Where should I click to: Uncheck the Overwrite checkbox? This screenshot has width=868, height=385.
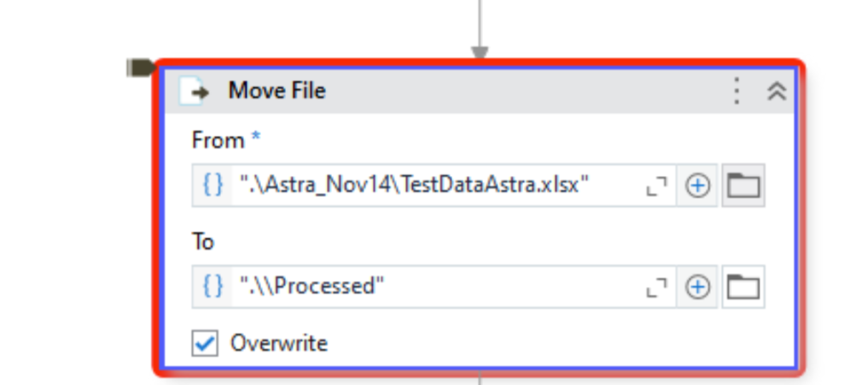[x=205, y=343]
